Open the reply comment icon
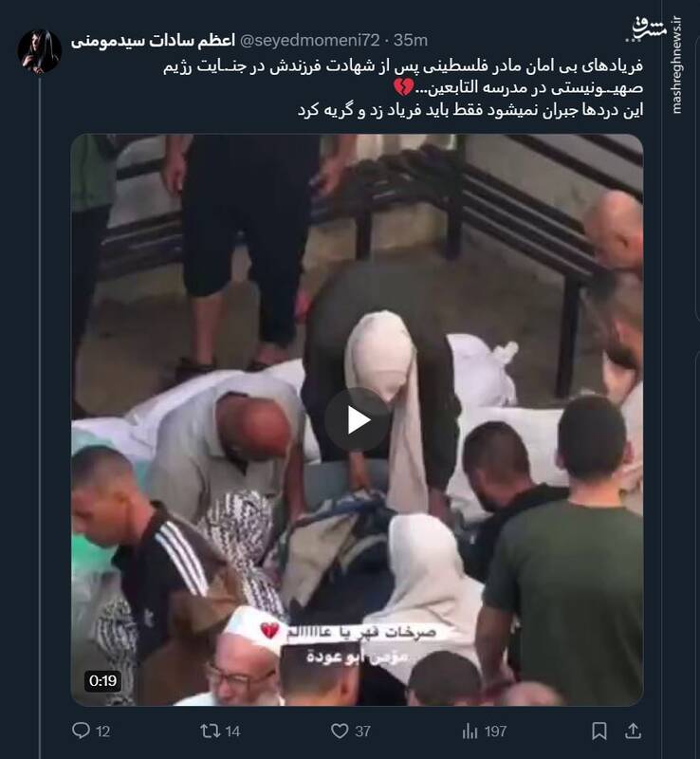This screenshot has width=700, height=759. point(81,731)
